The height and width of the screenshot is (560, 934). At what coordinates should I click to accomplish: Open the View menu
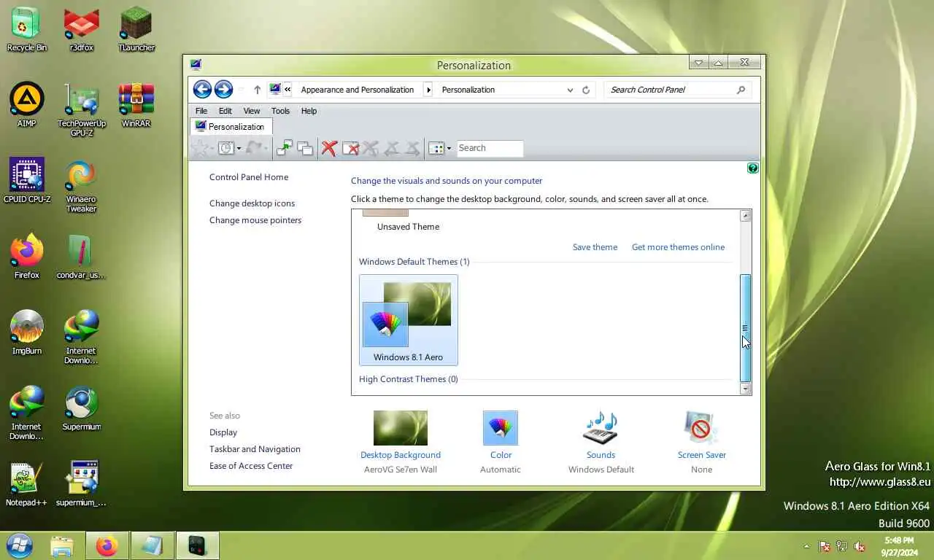point(252,111)
